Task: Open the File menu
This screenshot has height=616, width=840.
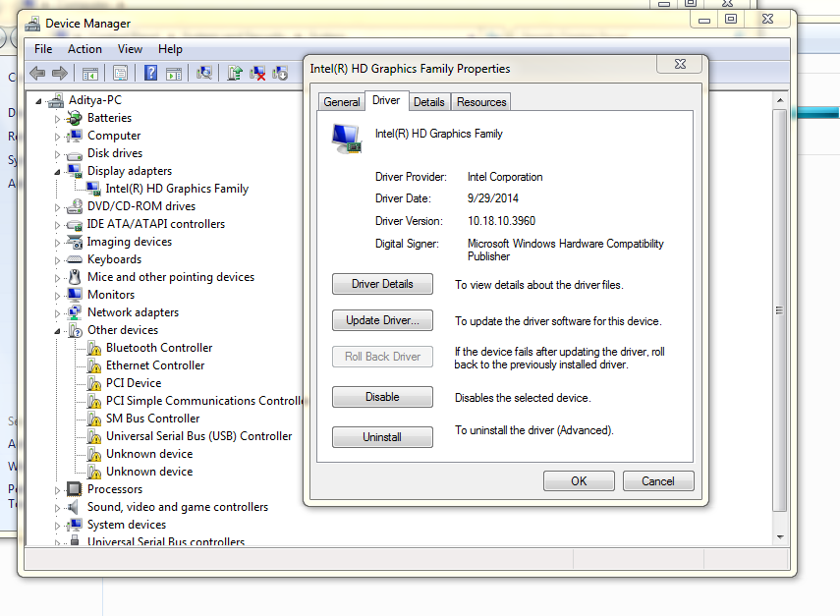Action: pos(43,49)
